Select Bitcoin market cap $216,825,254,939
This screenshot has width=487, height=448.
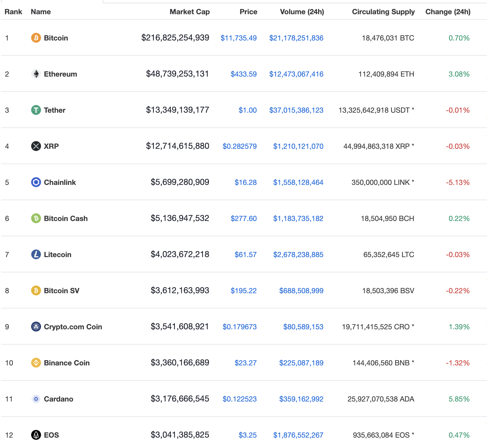tap(175, 38)
